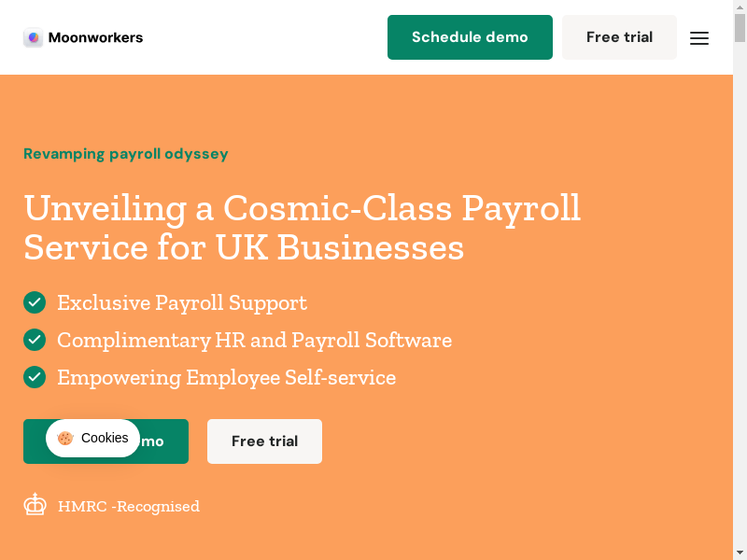Image resolution: width=747 pixels, height=560 pixels.
Task: Click the checkmark beside Empowering Employee Self-service
Action: point(35,377)
